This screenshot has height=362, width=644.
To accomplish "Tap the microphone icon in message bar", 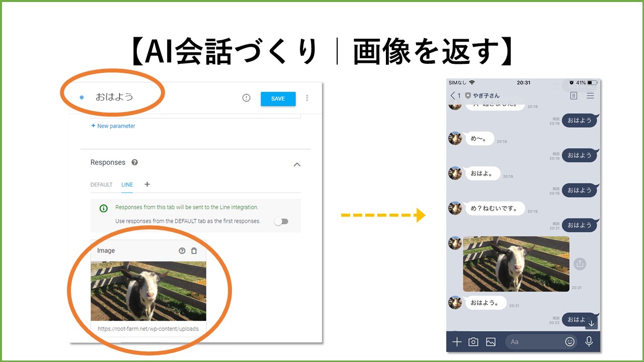I will [x=589, y=341].
